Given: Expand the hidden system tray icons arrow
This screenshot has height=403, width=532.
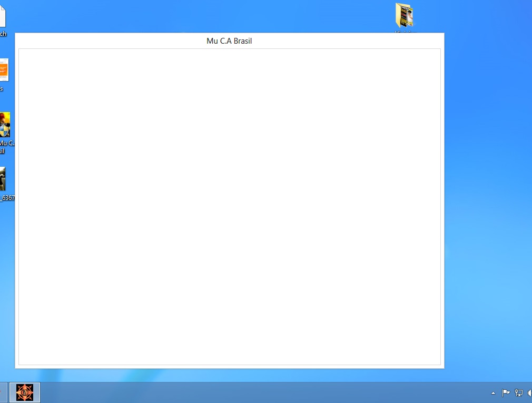Looking at the screenshot, I should 493,393.
